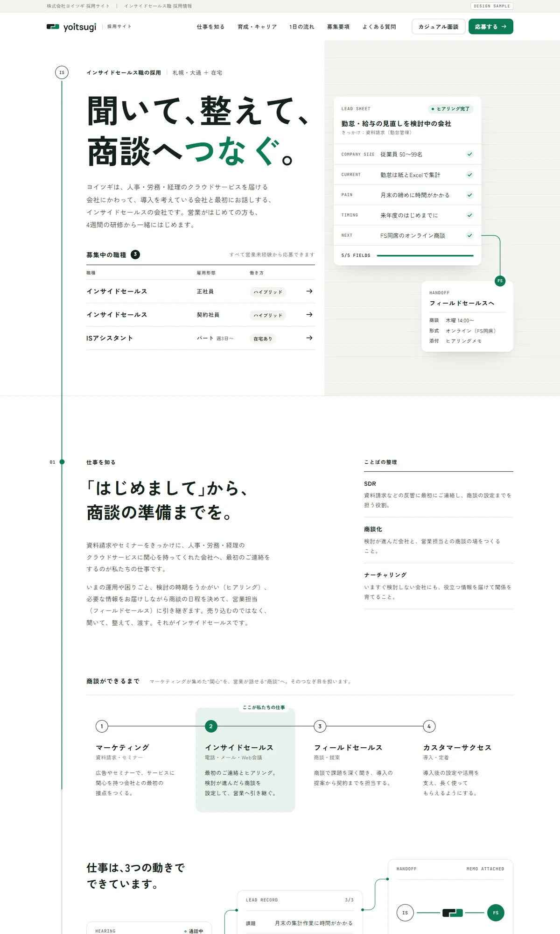The image size is (560, 934).
Task: Click the green FS handoff badge
Action: 500,281
